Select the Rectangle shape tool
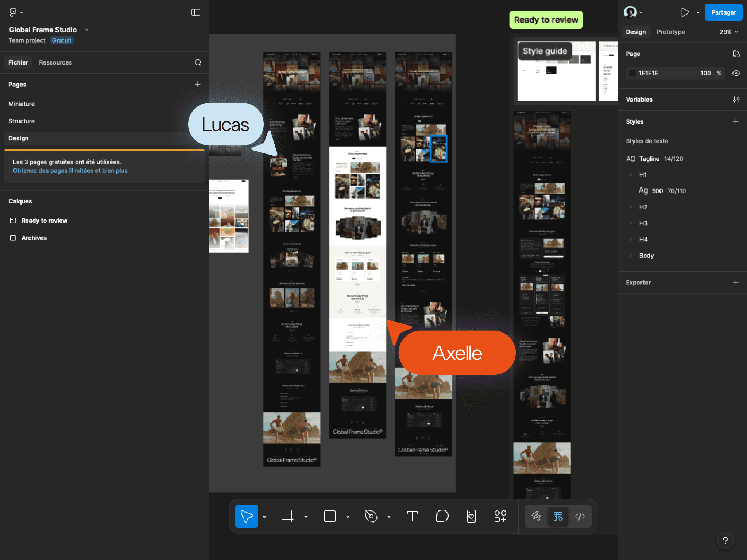Image resolution: width=747 pixels, height=560 pixels. click(329, 516)
